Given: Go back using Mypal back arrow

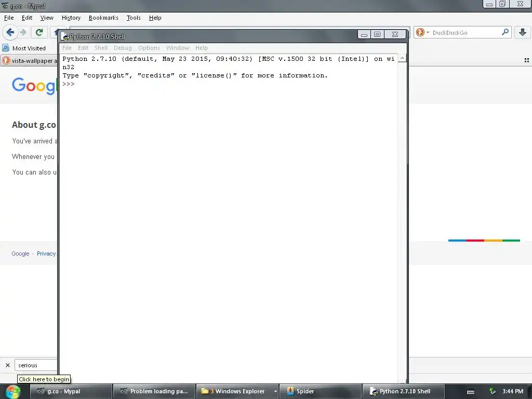Looking at the screenshot, I should coord(10,32).
